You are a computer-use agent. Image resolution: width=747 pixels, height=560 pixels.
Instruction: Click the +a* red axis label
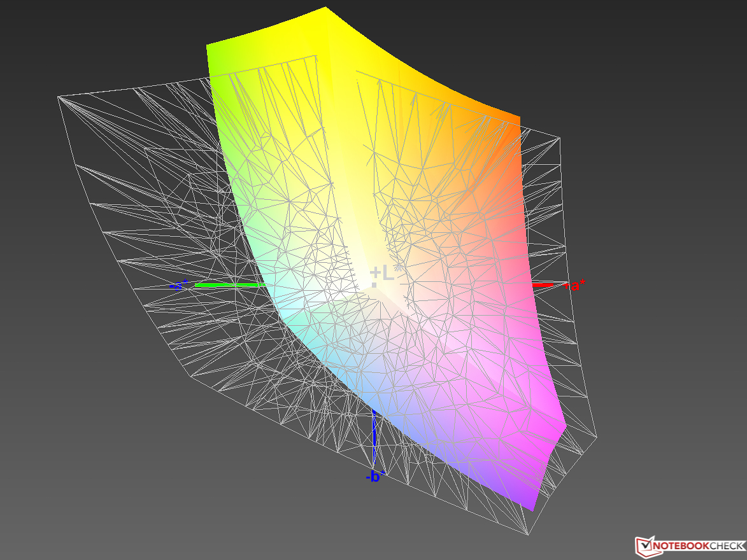coord(574,285)
